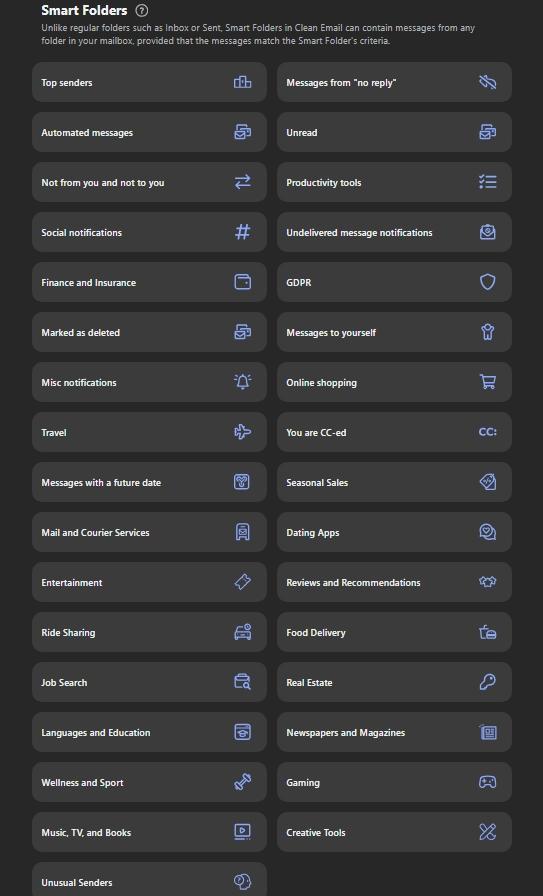This screenshot has width=543, height=896.
Task: Select the Creative Tools folder
Action: [x=394, y=832]
